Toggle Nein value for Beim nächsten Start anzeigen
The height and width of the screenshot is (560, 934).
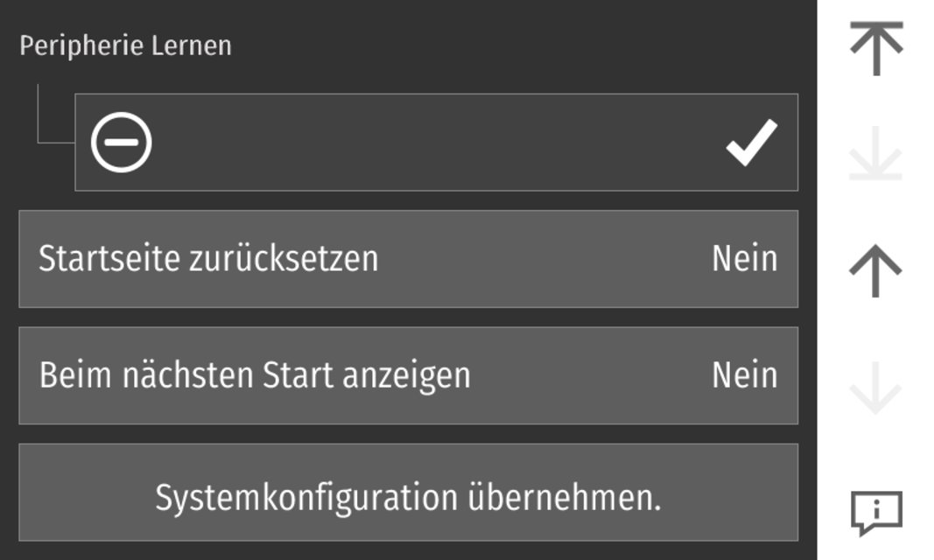tap(744, 375)
